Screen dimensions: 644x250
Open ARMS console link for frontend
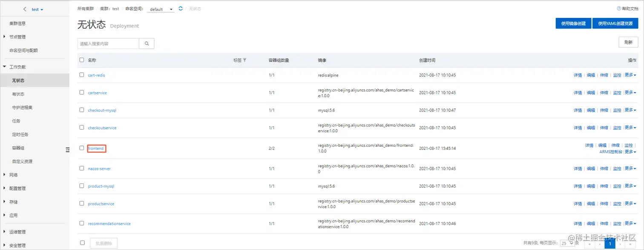tap(611, 152)
